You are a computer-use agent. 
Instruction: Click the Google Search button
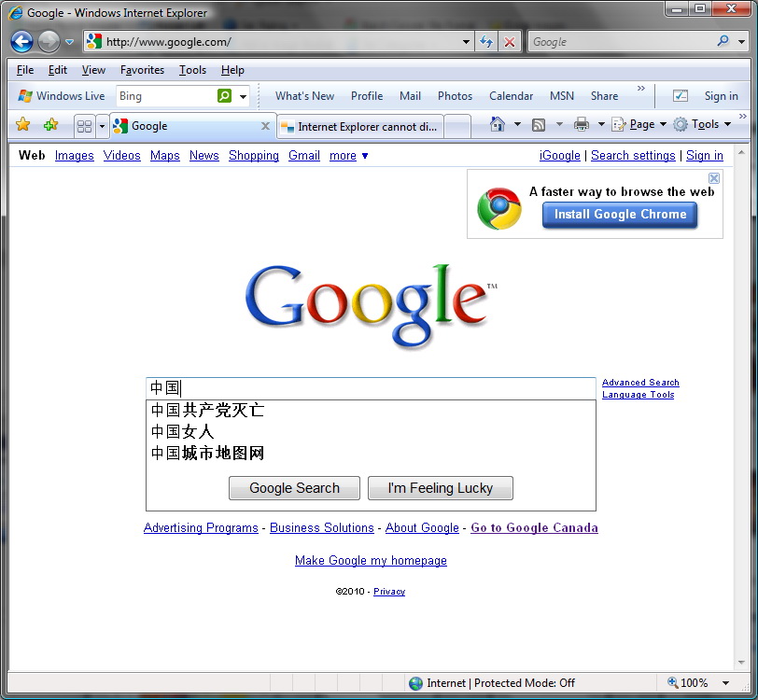[294, 488]
